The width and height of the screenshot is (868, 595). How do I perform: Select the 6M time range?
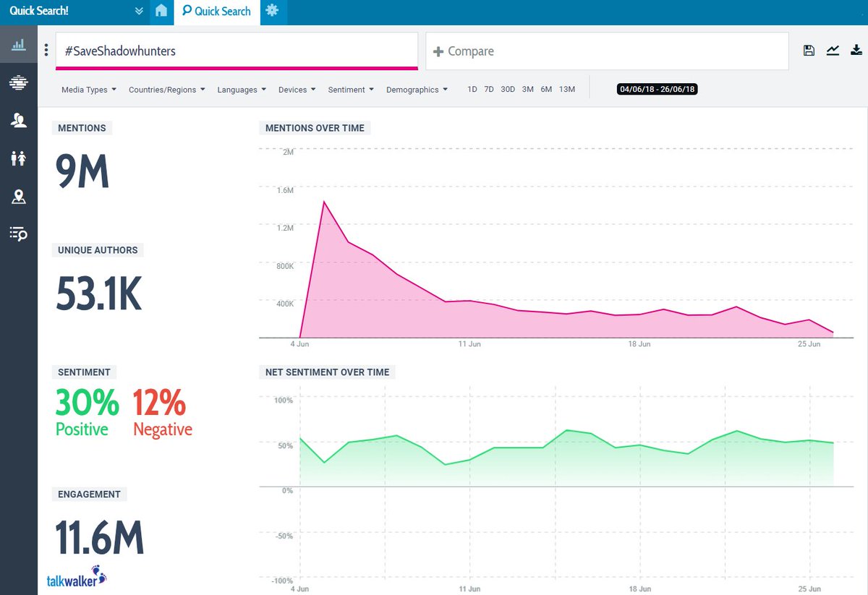pyautogui.click(x=546, y=89)
